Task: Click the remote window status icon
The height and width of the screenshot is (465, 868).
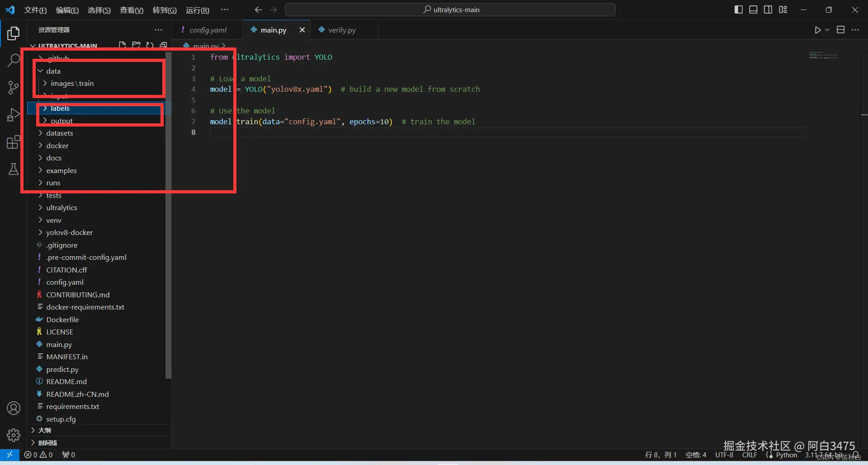Action: coord(9,455)
